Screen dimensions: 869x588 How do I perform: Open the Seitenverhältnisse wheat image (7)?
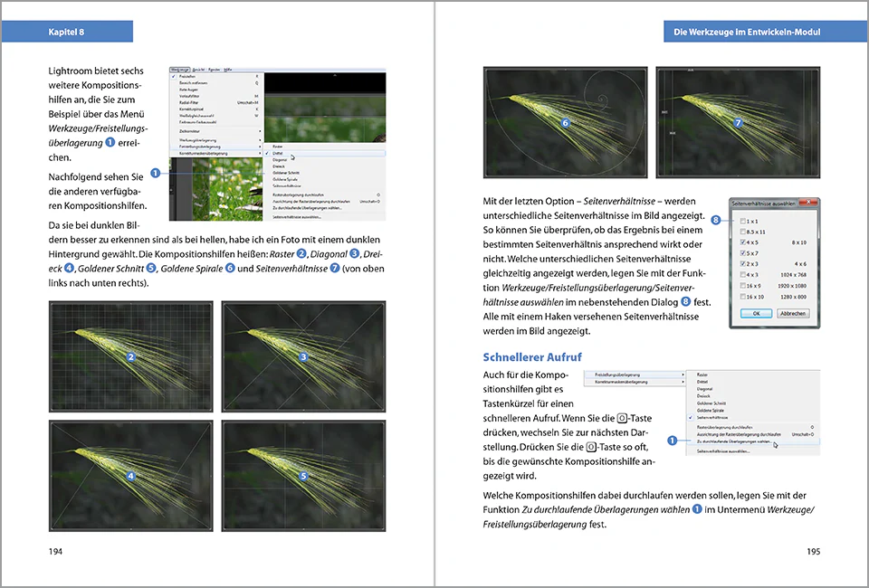click(739, 122)
